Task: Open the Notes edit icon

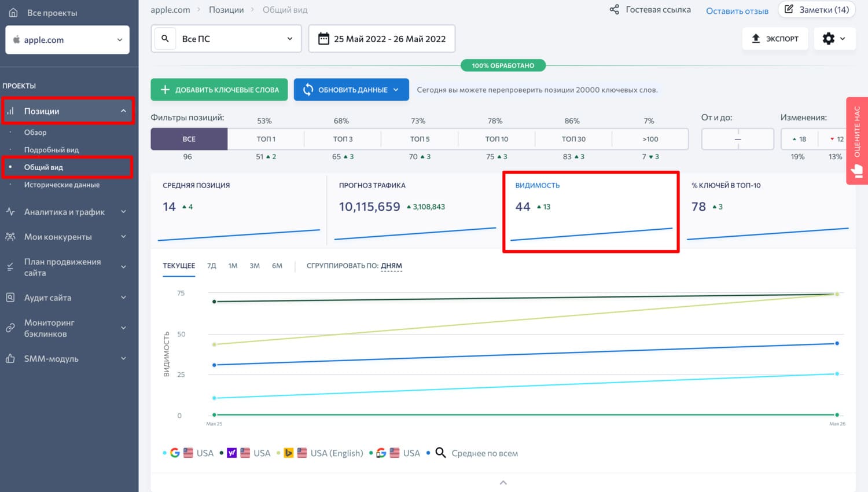Action: point(789,9)
